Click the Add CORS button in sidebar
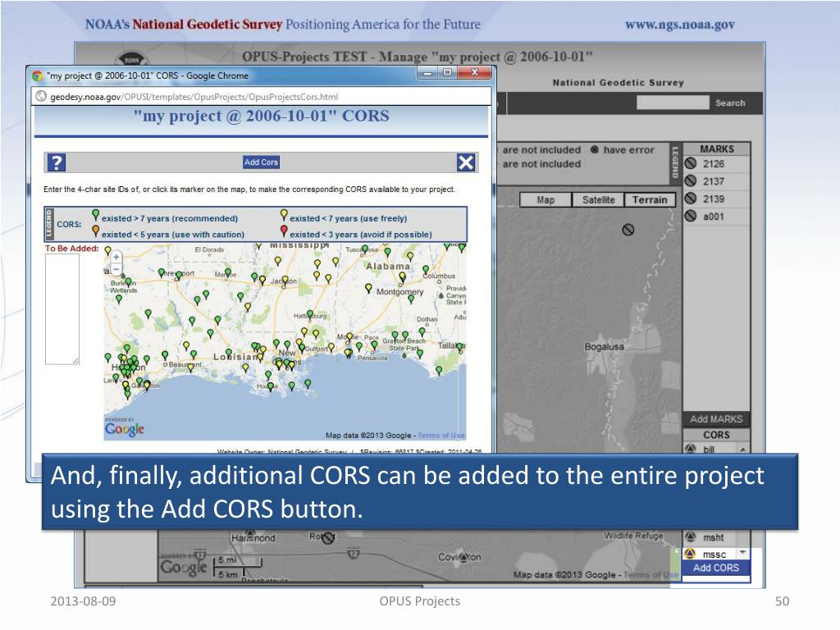This screenshot has height=630, width=840. pos(716,568)
